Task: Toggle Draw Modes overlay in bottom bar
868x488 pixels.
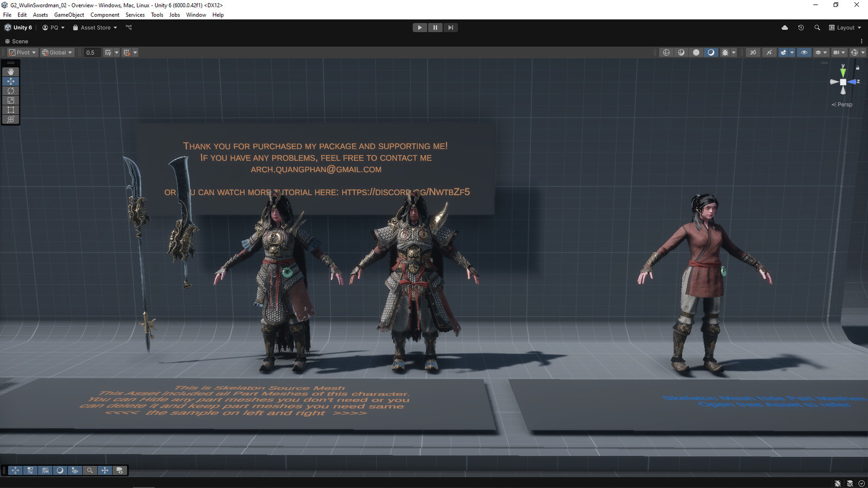Action: click(x=60, y=471)
